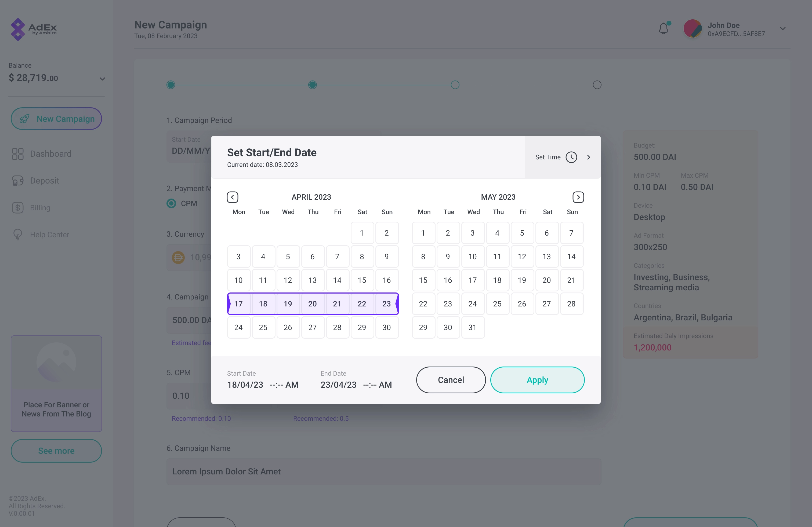Select May 1 on the right calendar

[423, 232]
